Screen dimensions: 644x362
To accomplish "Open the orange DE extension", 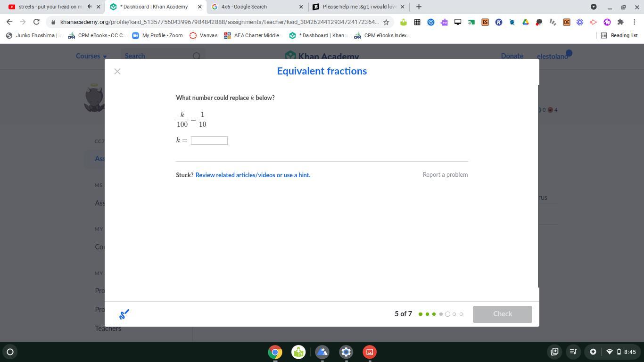I will [567, 22].
